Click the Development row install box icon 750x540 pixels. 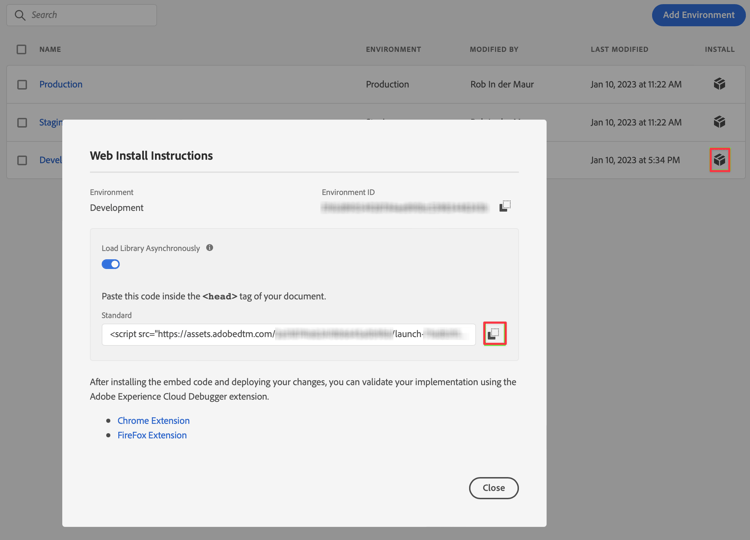click(719, 160)
